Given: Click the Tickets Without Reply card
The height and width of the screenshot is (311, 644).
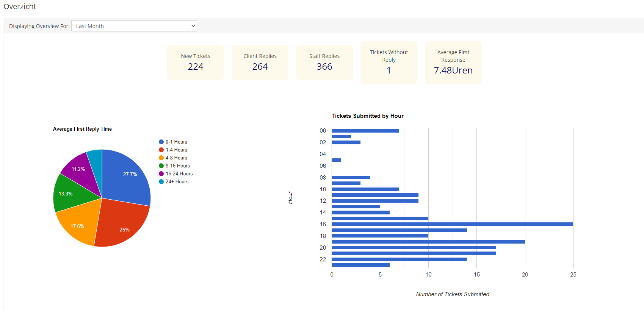Looking at the screenshot, I should click(389, 63).
